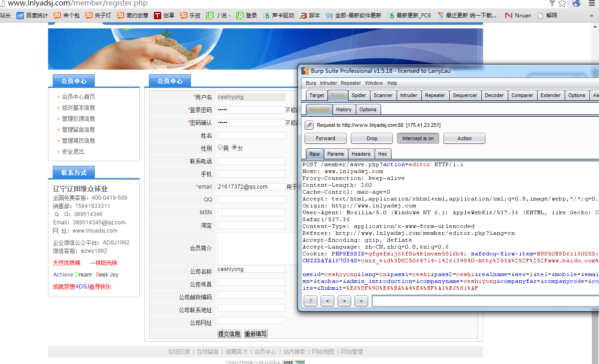Open the Intruder menu in the menu bar
The image size is (599, 364).
pos(328,83)
